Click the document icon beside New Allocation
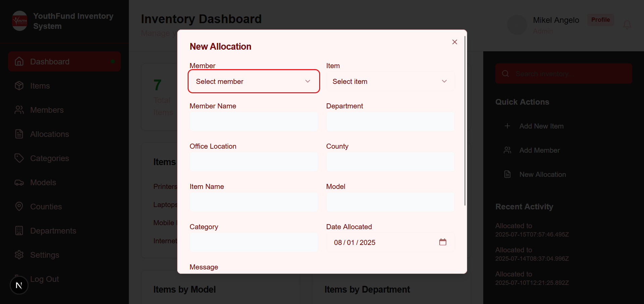Image resolution: width=644 pixels, height=304 pixels. (507, 174)
